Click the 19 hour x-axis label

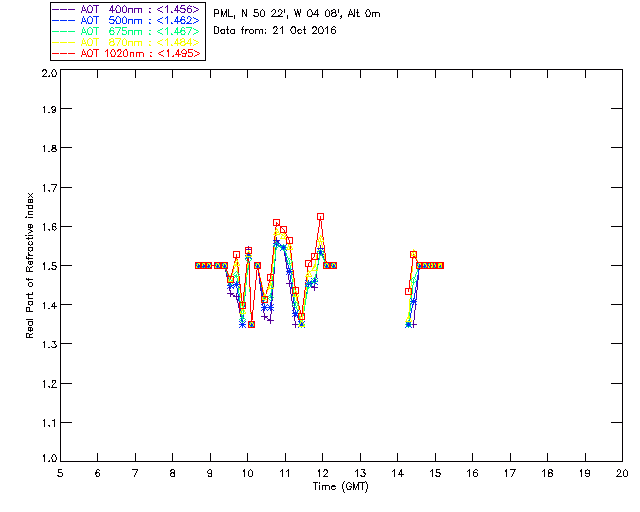point(585,473)
